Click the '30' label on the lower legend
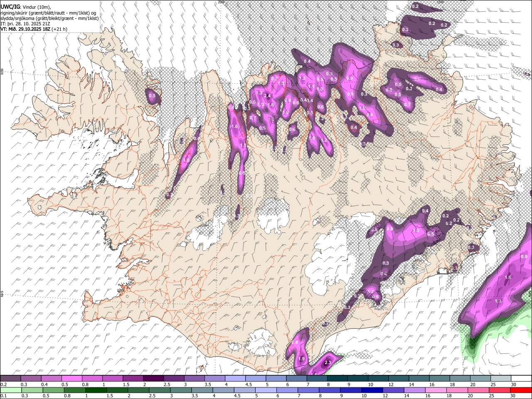 pyautogui.click(x=514, y=396)
